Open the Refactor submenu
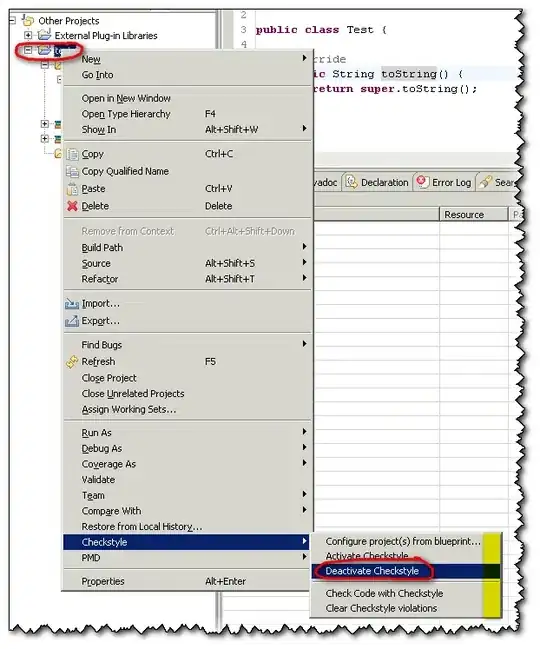The image size is (540, 649). pos(187,279)
